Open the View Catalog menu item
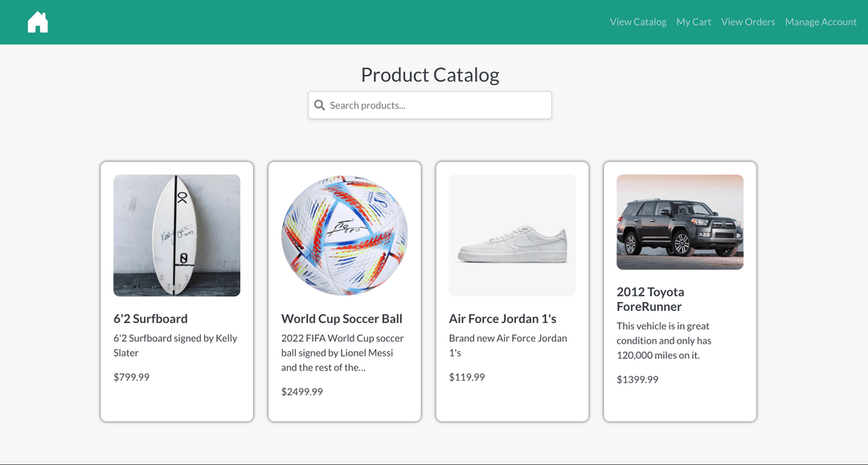The image size is (868, 465). click(637, 22)
